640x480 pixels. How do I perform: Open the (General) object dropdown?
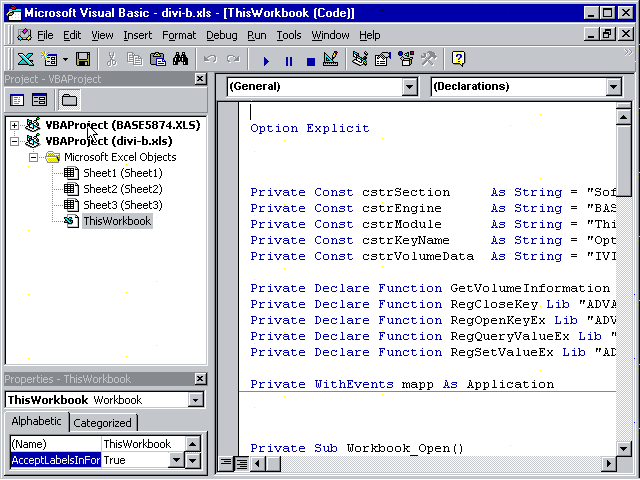click(409, 87)
